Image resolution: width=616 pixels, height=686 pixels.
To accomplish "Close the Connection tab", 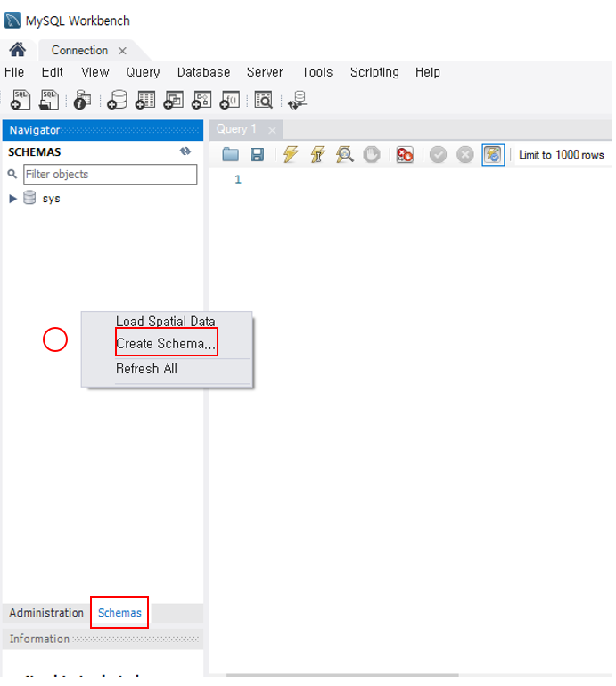I will click(x=122, y=51).
